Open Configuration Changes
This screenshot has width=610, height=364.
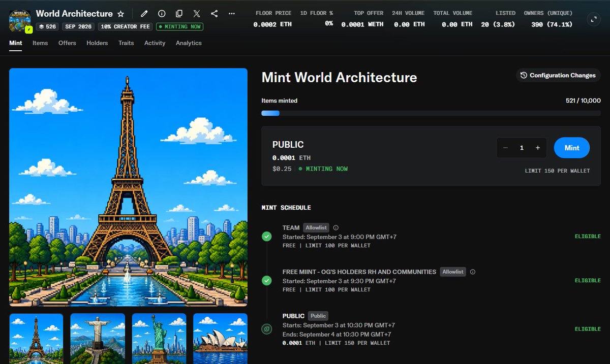[x=558, y=75]
